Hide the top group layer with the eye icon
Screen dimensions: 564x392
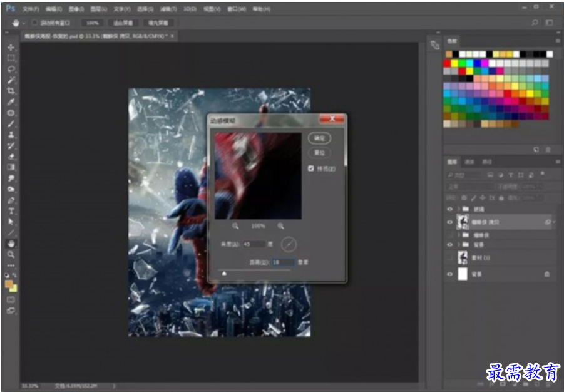pyautogui.click(x=449, y=209)
